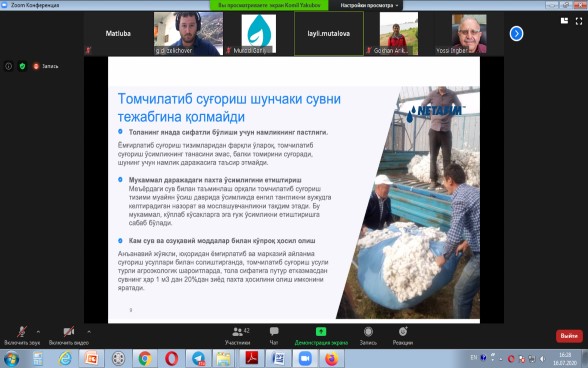Open File Explorer folder from taskbar
Screen dimensions: 588x368
223,359
